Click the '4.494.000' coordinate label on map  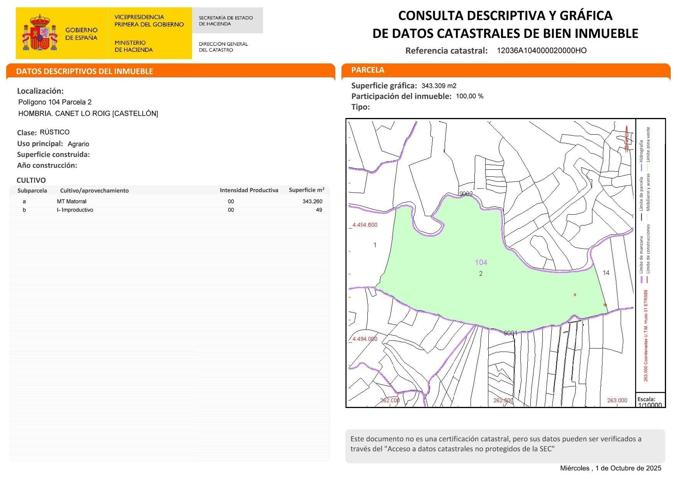[365, 339]
